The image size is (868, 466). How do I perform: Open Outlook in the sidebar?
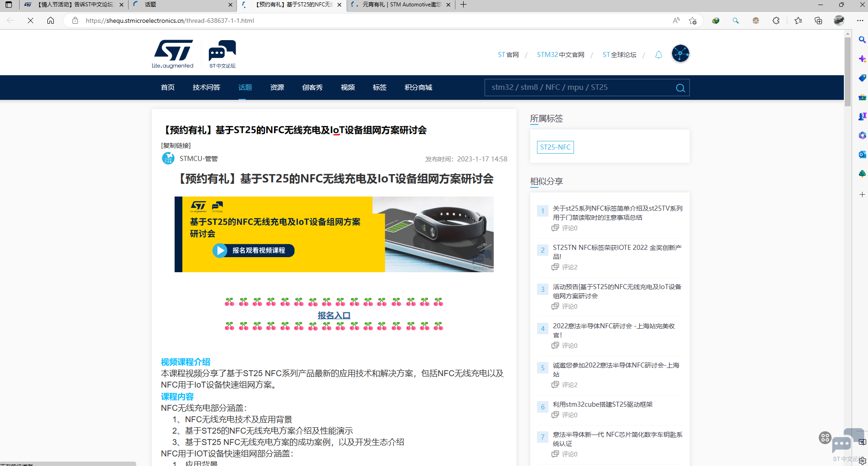point(862,155)
